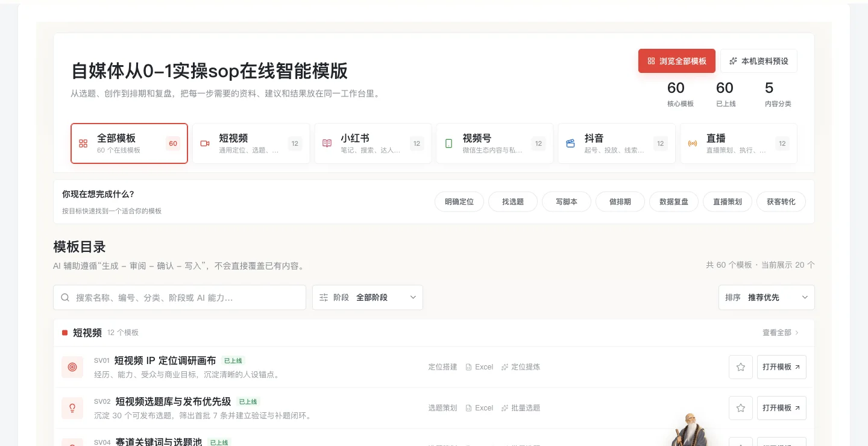Image resolution: width=868 pixels, height=446 pixels.
Task: Click the clapperboard icon on 抖音 tab
Action: click(x=570, y=143)
